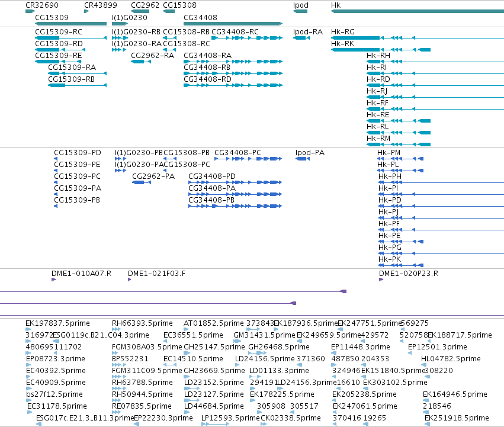Click transcript label CG15309-RD
504x427 pixels.
pyautogui.click(x=59, y=44)
